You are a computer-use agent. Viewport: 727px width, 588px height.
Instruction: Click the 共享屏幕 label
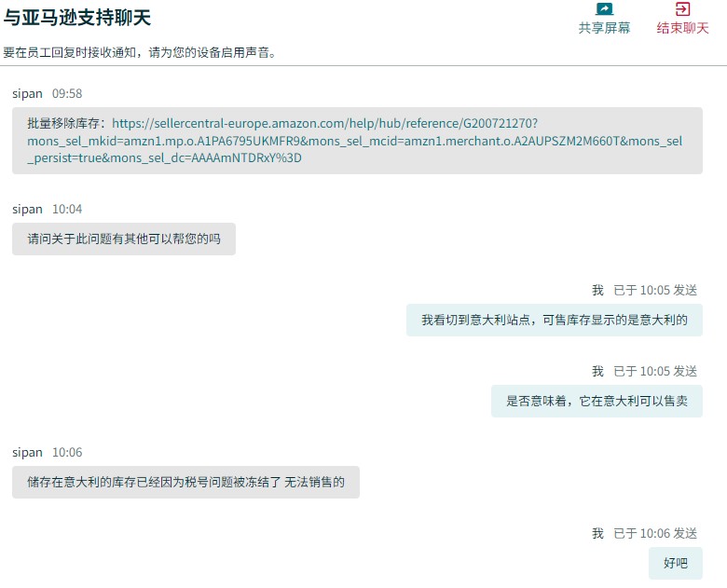pos(604,28)
